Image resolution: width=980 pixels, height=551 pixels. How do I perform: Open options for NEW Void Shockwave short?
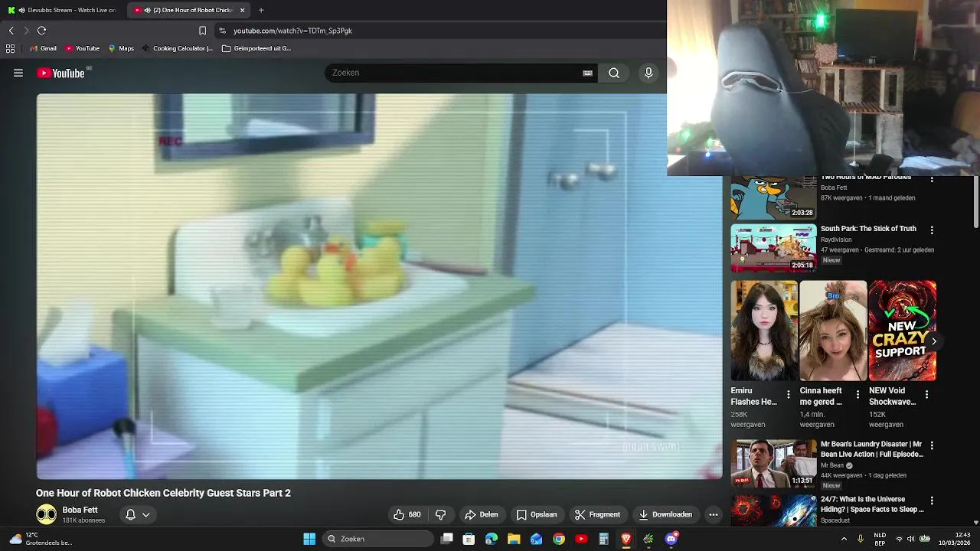click(x=926, y=395)
